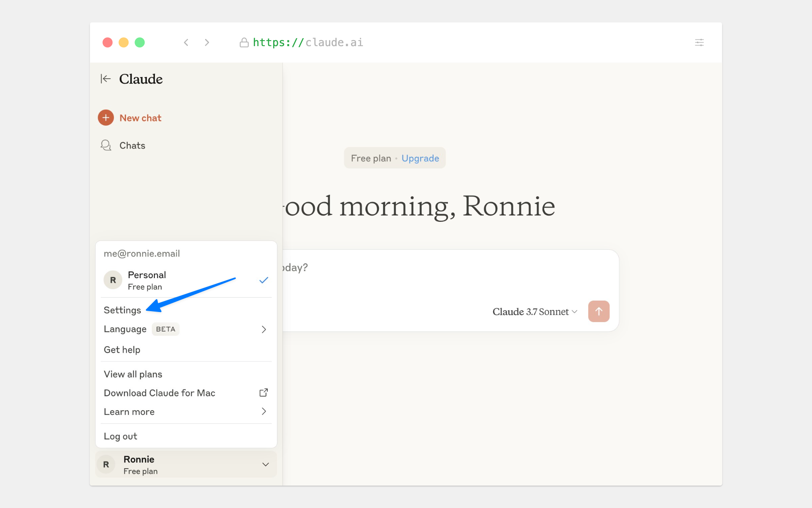Collapse the Ronnie account menu chevron

coord(266,464)
